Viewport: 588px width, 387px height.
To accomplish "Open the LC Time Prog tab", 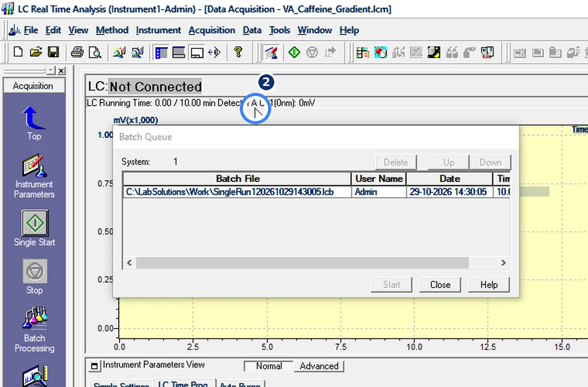I will coord(184,383).
